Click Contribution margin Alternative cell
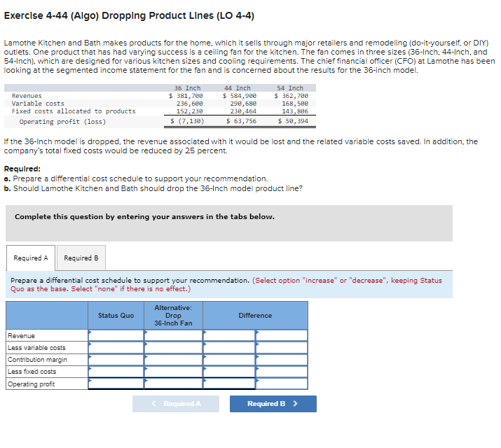 pyautogui.click(x=173, y=360)
